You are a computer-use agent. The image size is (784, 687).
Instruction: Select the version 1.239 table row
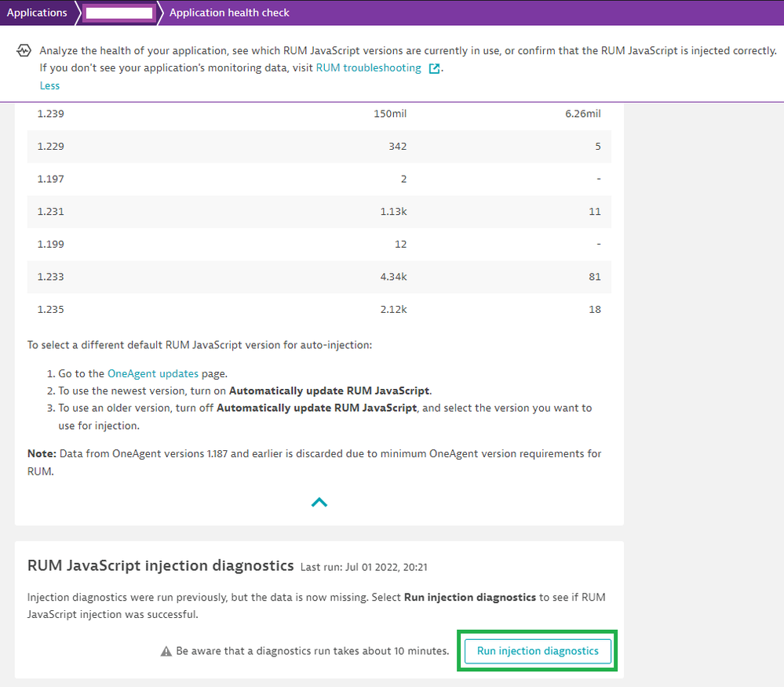click(319, 114)
